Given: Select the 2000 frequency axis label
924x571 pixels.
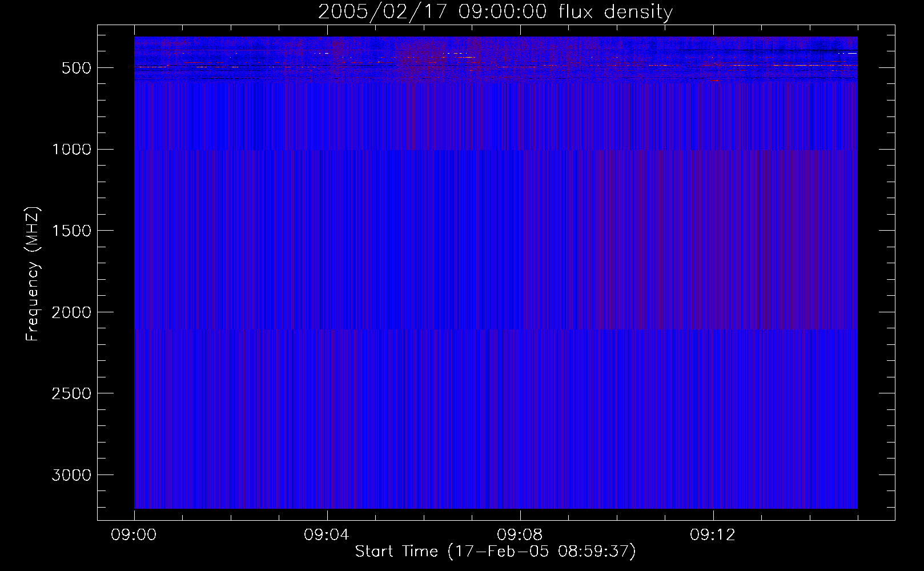Looking at the screenshot, I should [71, 312].
